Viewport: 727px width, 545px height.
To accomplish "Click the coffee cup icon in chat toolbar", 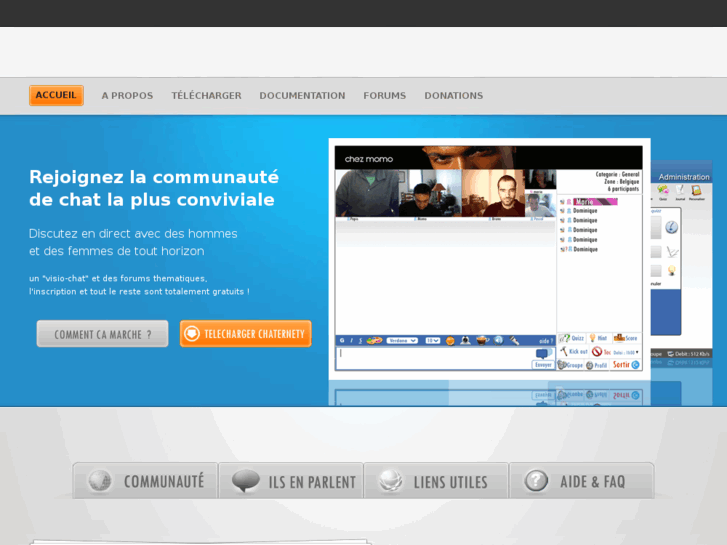I will pos(483,340).
